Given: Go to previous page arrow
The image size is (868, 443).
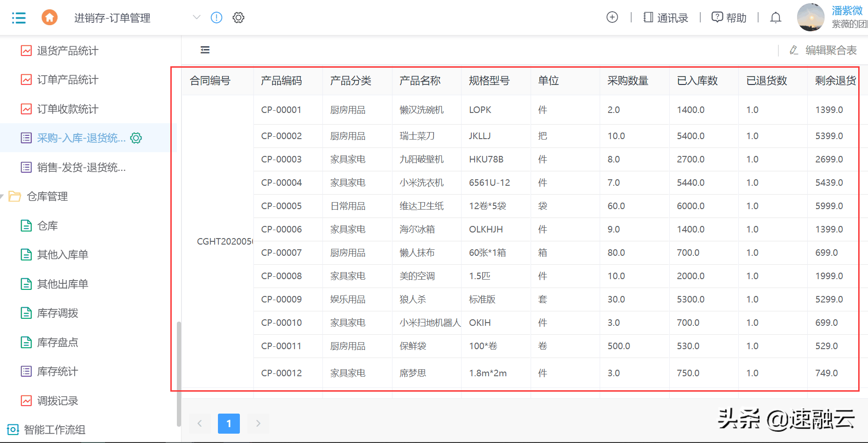Looking at the screenshot, I should click(200, 423).
